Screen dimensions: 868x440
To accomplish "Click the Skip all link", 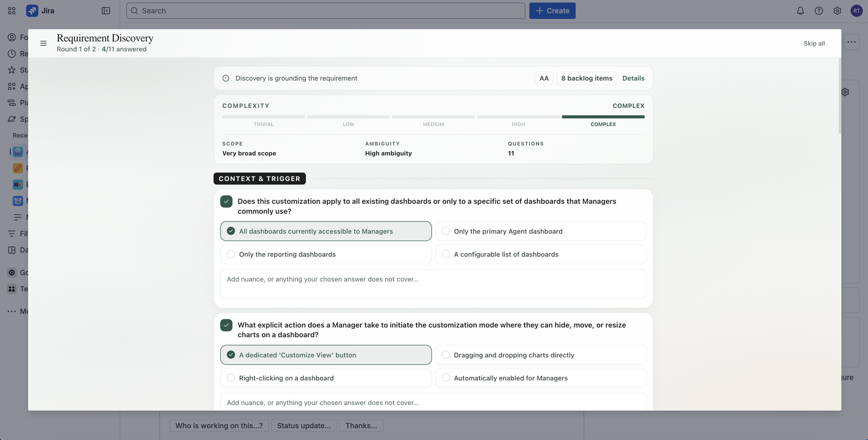I will tap(814, 44).
